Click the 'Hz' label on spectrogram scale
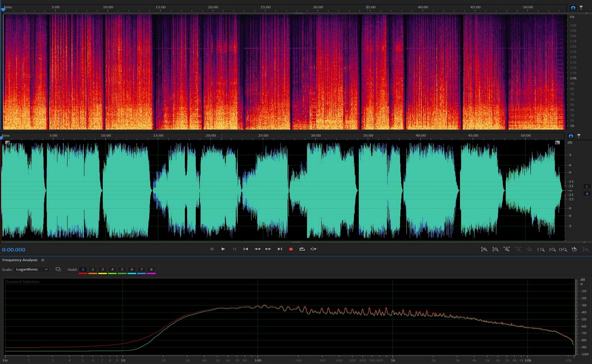The image size is (592, 364). 572,17
